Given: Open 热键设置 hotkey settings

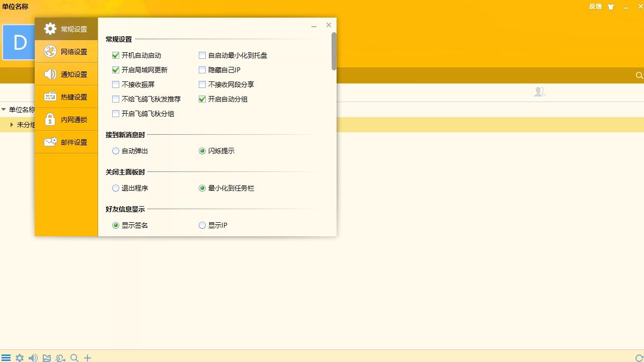Looking at the screenshot, I should coord(66,97).
